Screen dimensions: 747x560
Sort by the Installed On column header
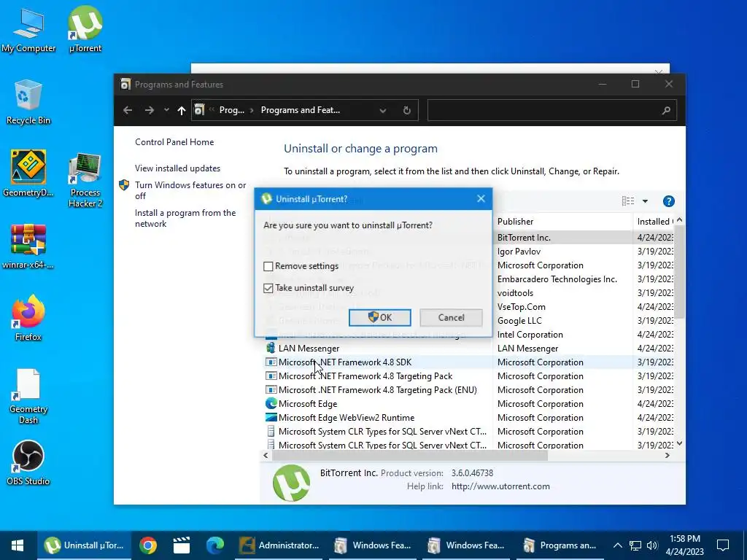(653, 222)
